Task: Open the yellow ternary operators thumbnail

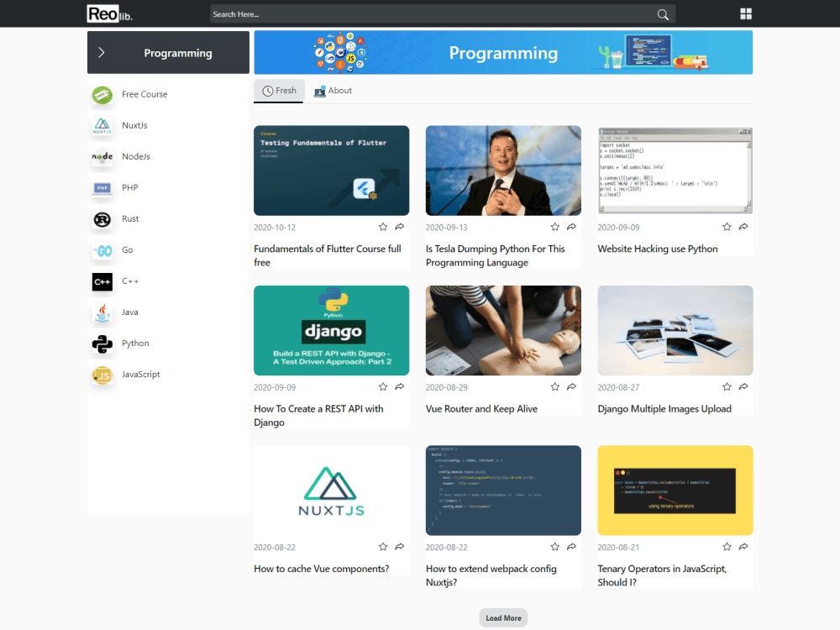Action: [x=675, y=491]
